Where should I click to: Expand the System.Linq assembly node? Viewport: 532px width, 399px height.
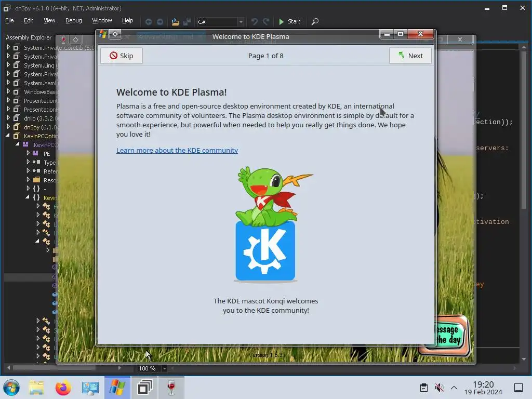tap(8, 65)
